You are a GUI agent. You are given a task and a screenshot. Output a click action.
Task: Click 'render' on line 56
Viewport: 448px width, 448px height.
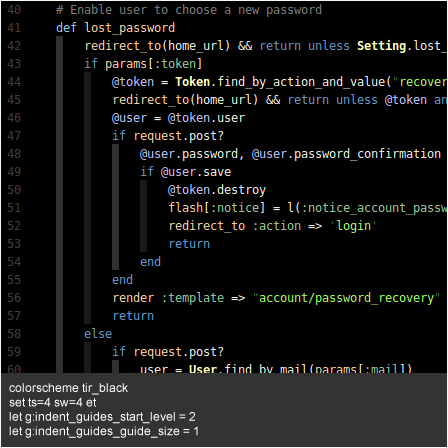(133, 298)
